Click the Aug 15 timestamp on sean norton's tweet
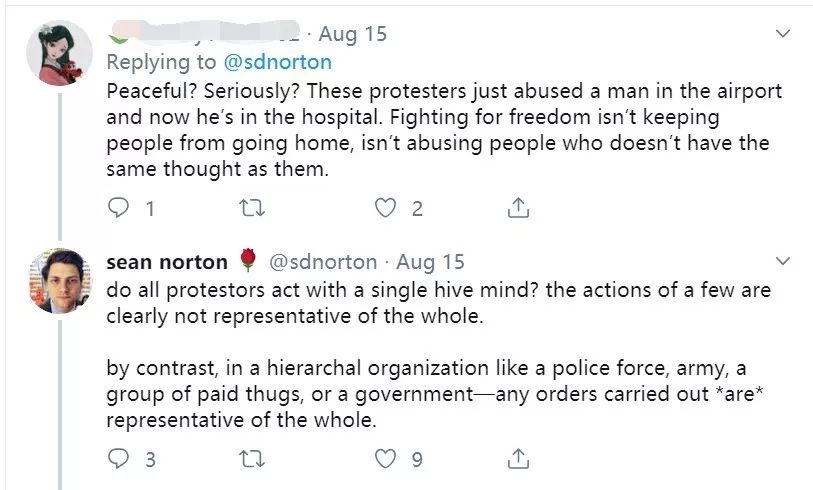The width and height of the screenshot is (813, 490). tap(431, 262)
